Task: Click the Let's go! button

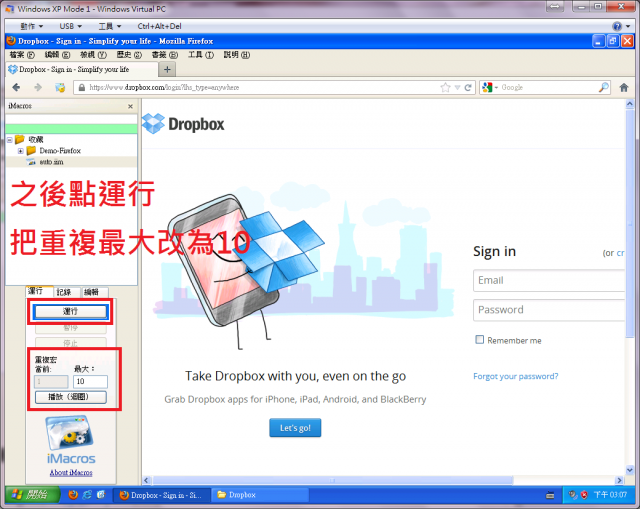Action: (x=295, y=428)
